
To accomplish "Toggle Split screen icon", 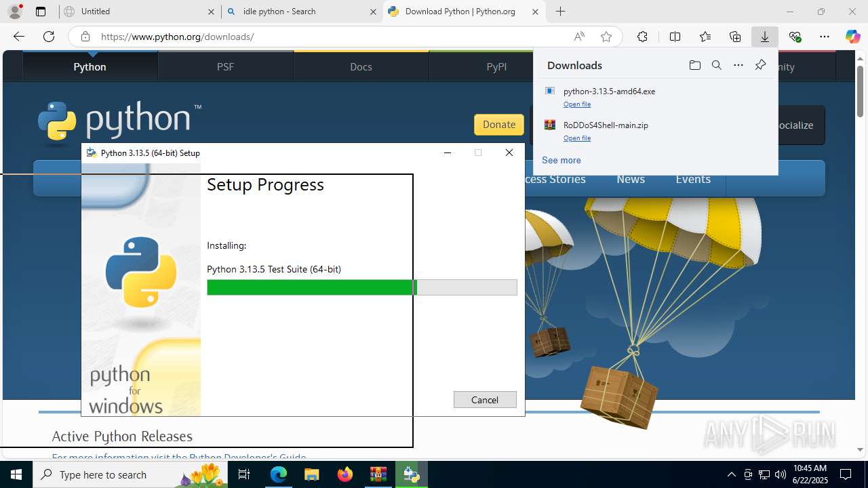I will tap(675, 37).
